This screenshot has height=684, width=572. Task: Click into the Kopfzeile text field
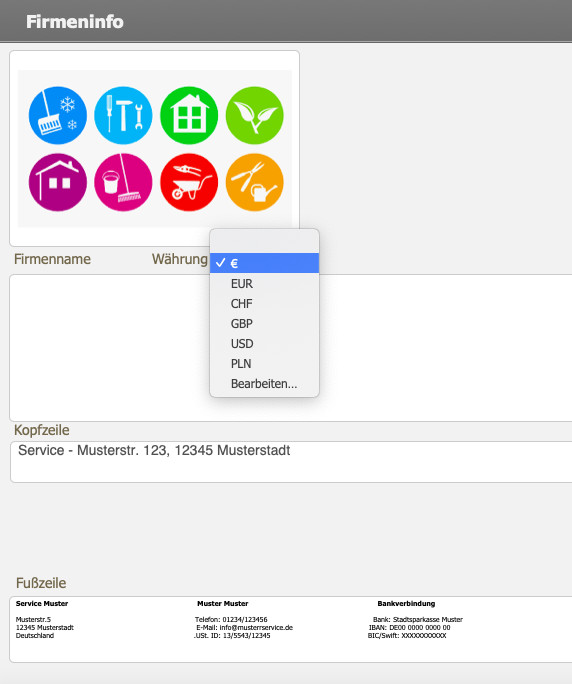[291, 462]
